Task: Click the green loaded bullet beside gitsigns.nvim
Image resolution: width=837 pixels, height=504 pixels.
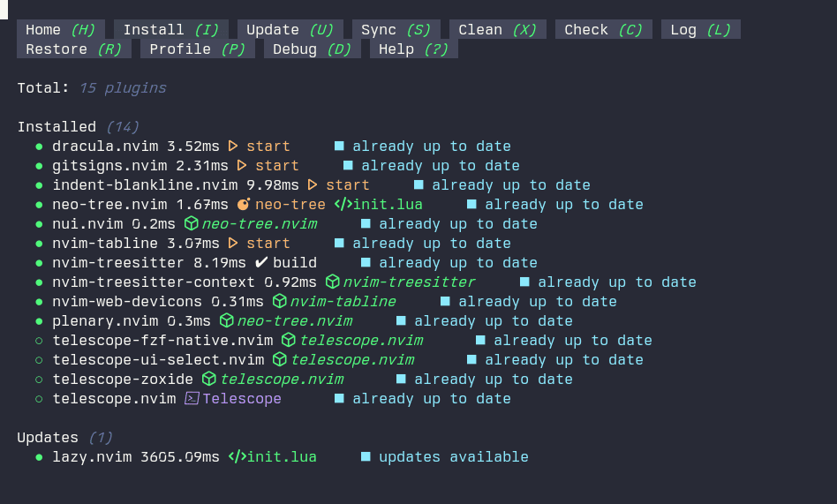Action: click(39, 166)
